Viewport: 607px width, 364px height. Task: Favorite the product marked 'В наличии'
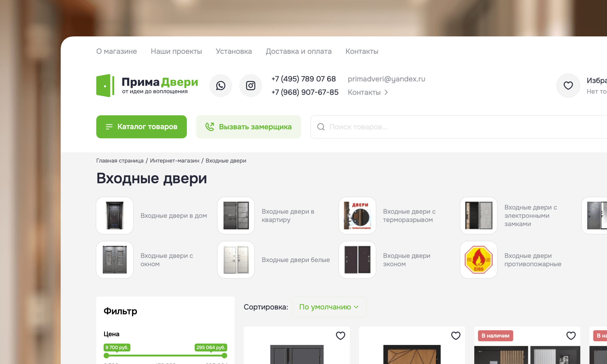(571, 335)
